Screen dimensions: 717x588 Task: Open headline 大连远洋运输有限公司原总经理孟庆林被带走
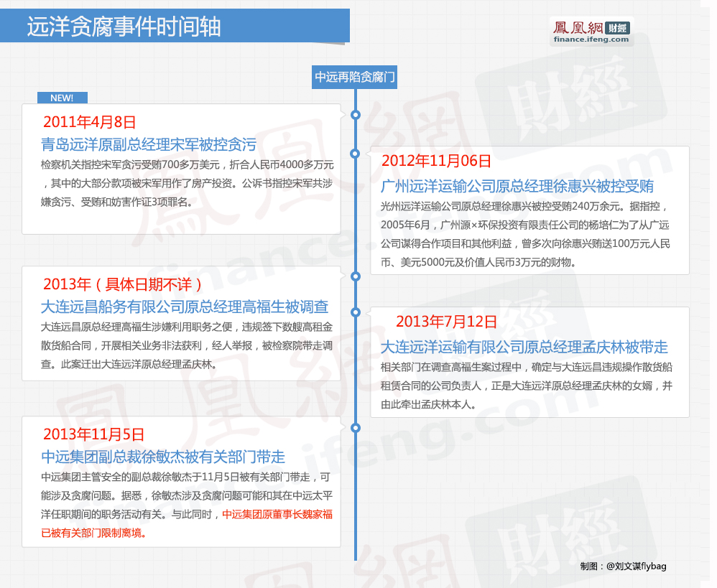524,347
